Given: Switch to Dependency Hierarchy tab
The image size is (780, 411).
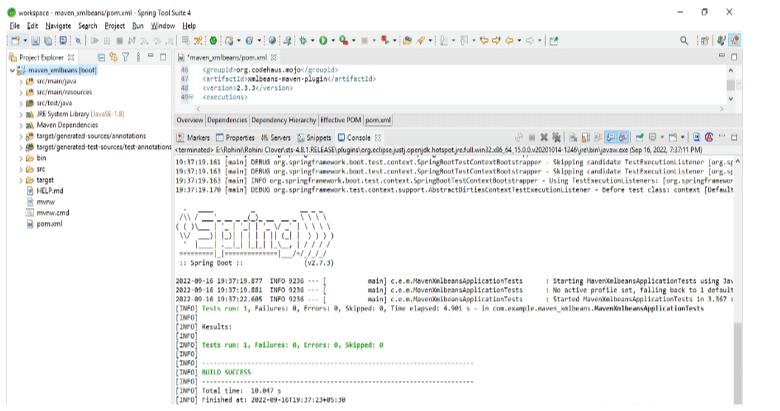Looking at the screenshot, I should click(284, 120).
